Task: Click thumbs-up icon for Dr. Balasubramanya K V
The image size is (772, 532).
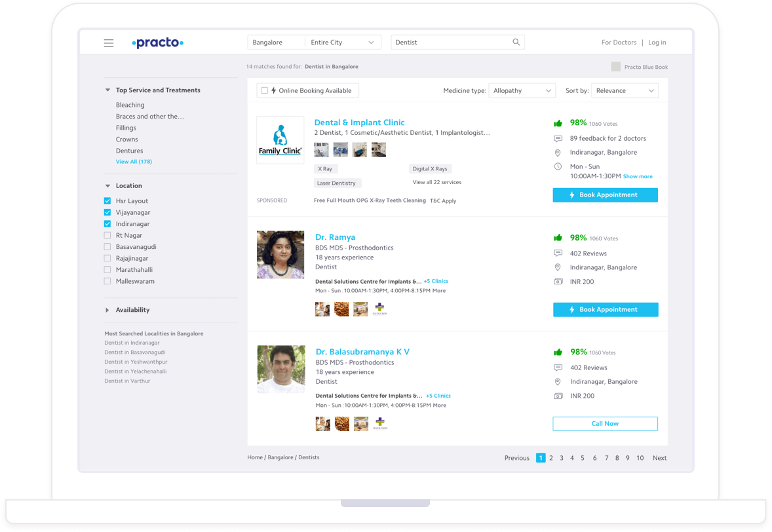Action: tap(558, 352)
